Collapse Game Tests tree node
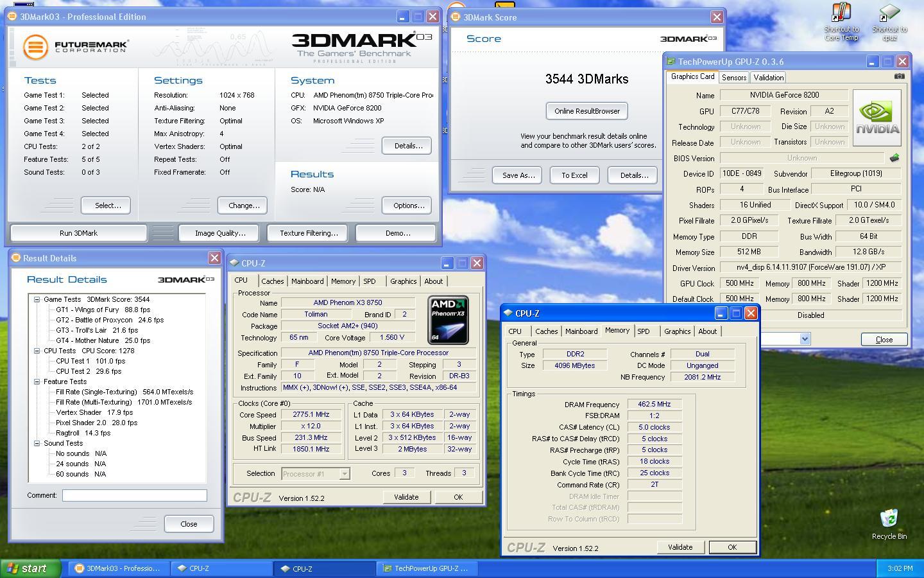The image size is (924, 578). 37,299
